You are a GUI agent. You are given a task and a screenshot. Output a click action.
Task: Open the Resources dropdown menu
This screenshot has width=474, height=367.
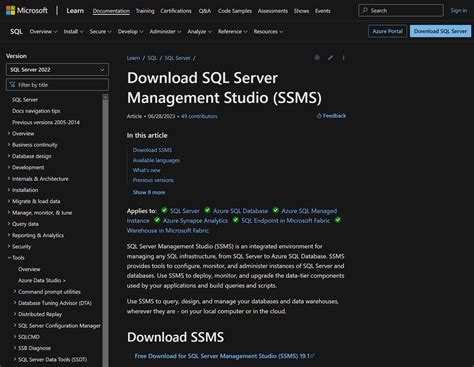(x=268, y=32)
